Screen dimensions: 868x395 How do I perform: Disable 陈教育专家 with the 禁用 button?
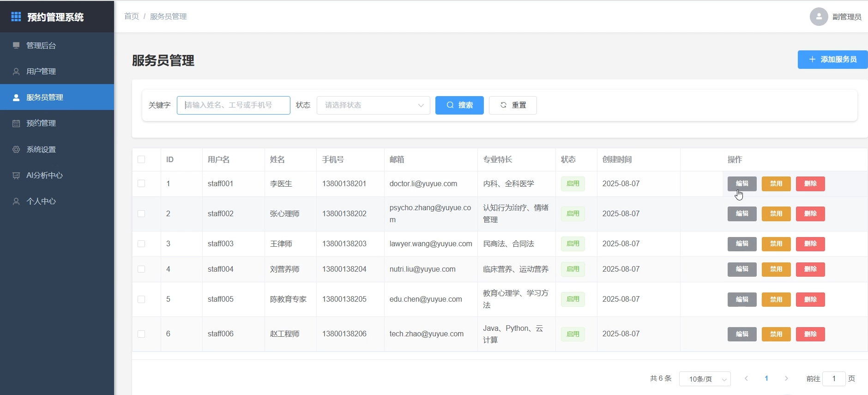tap(776, 299)
